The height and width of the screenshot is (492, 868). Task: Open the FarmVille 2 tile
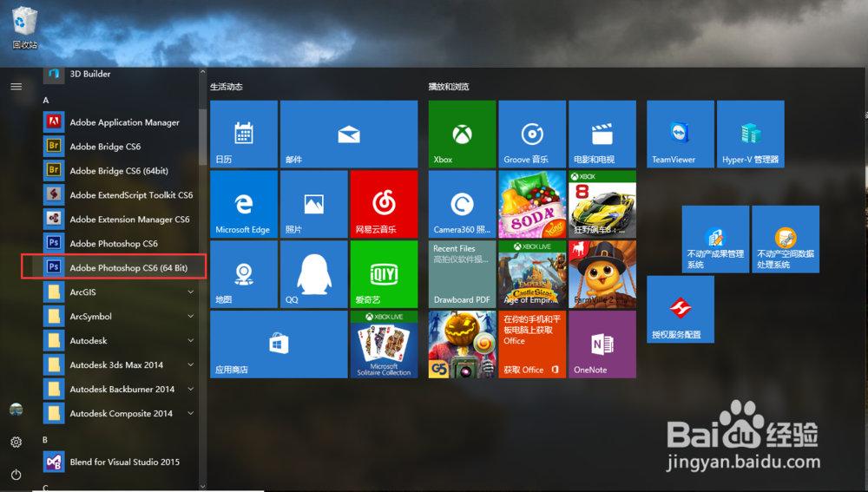(602, 274)
